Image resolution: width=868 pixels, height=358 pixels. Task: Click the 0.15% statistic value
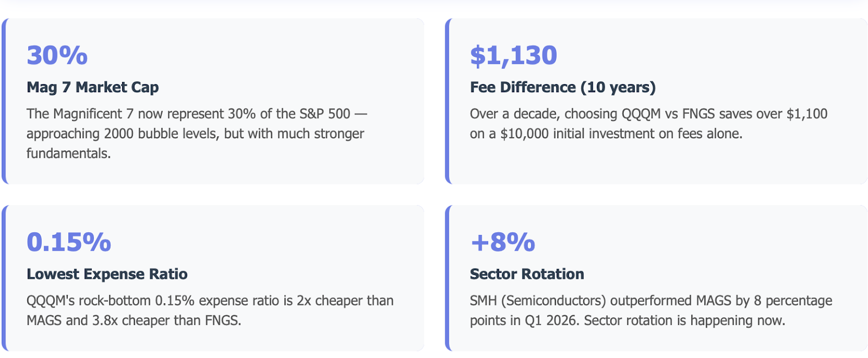pyautogui.click(x=69, y=242)
